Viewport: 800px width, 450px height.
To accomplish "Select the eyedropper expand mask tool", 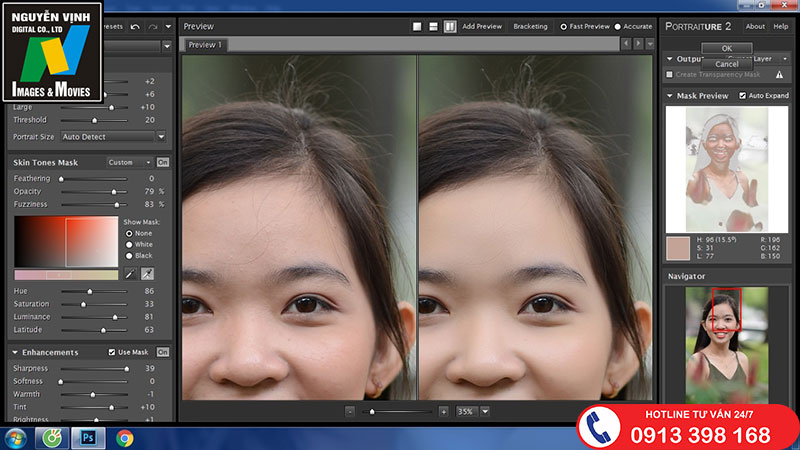I will (x=147, y=274).
